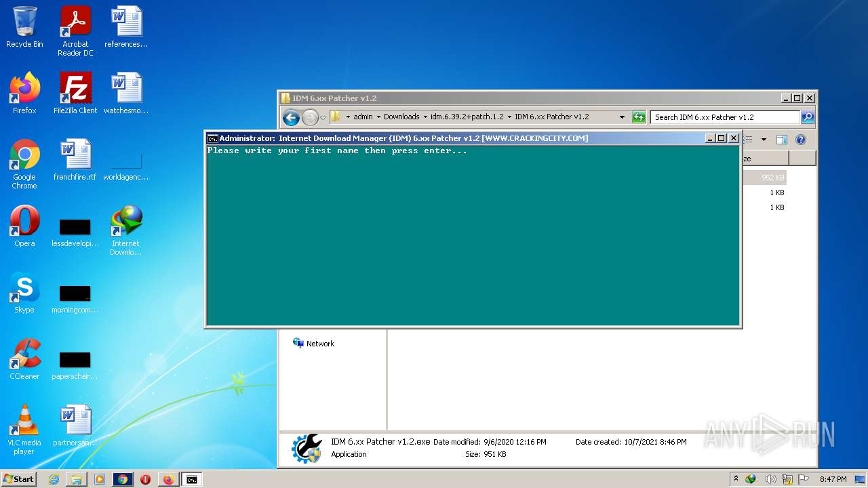
Task: Select the 952 KB file row
Action: click(x=764, y=178)
